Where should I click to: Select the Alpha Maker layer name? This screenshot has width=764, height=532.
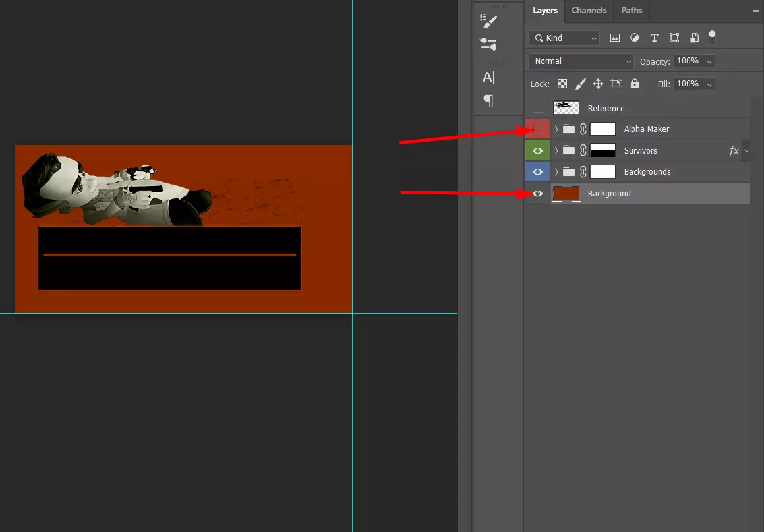647,129
